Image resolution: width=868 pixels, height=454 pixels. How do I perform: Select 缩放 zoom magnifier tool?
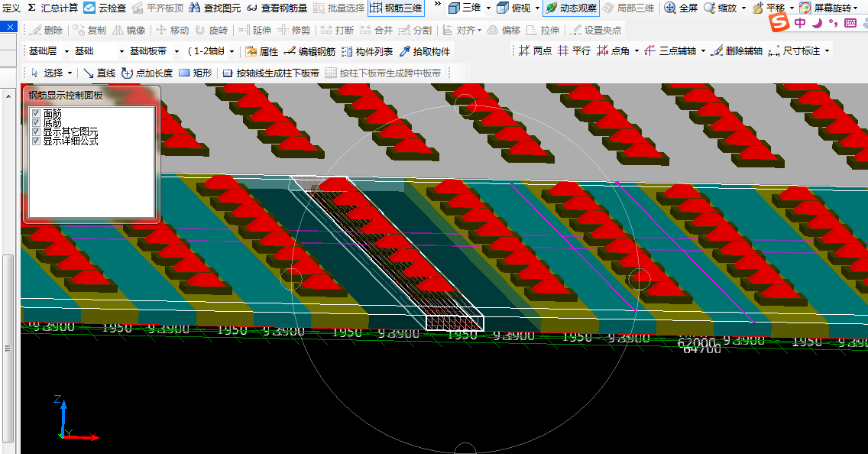click(710, 8)
